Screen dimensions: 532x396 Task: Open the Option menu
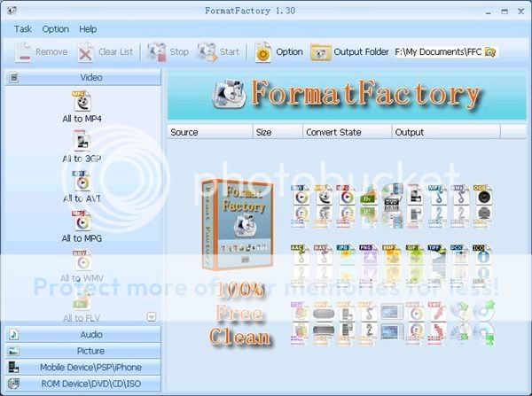56,29
